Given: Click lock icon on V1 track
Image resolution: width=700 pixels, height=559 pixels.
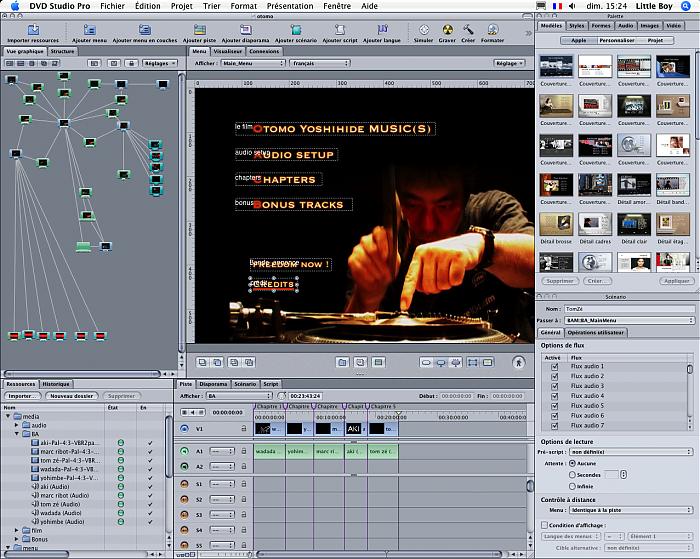Looking at the screenshot, I should [x=244, y=428].
